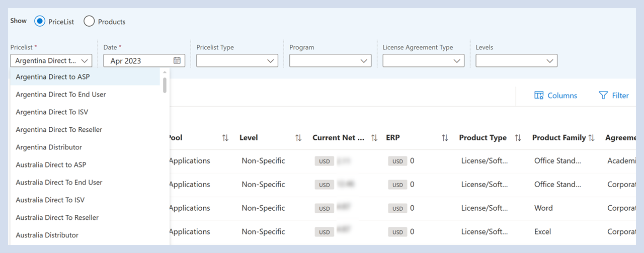Click the pricelist dropdown list scrollbar thumb

[165, 85]
